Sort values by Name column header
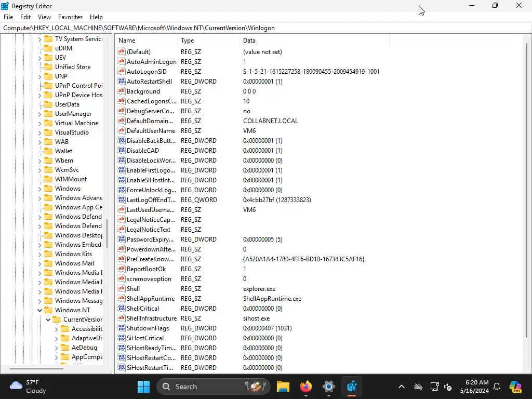 [146, 41]
